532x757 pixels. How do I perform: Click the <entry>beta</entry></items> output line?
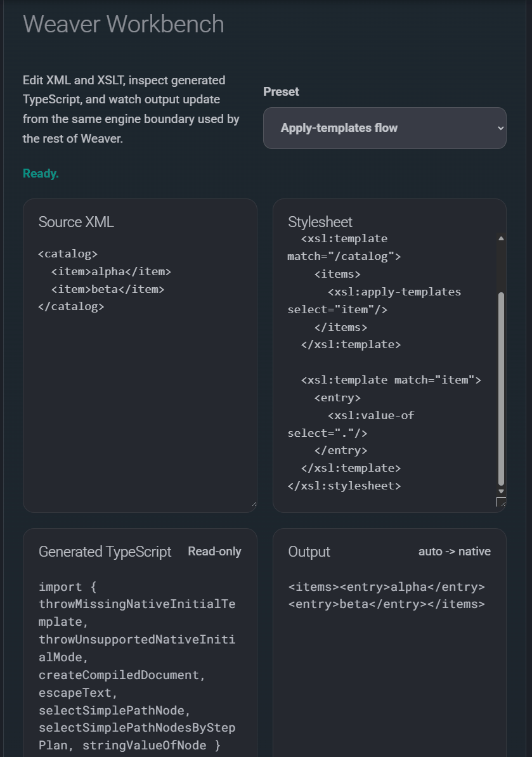(x=386, y=604)
